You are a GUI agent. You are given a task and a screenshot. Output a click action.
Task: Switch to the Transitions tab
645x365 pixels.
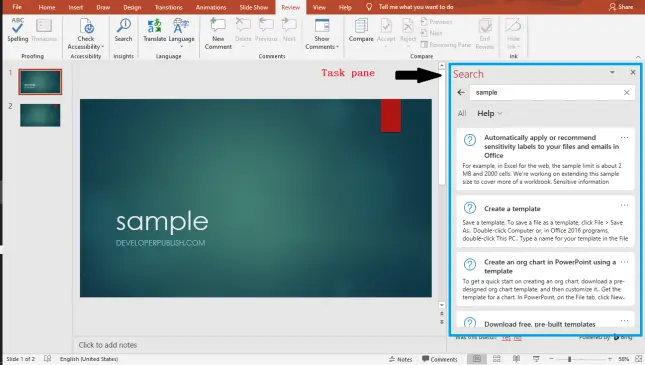tap(169, 7)
